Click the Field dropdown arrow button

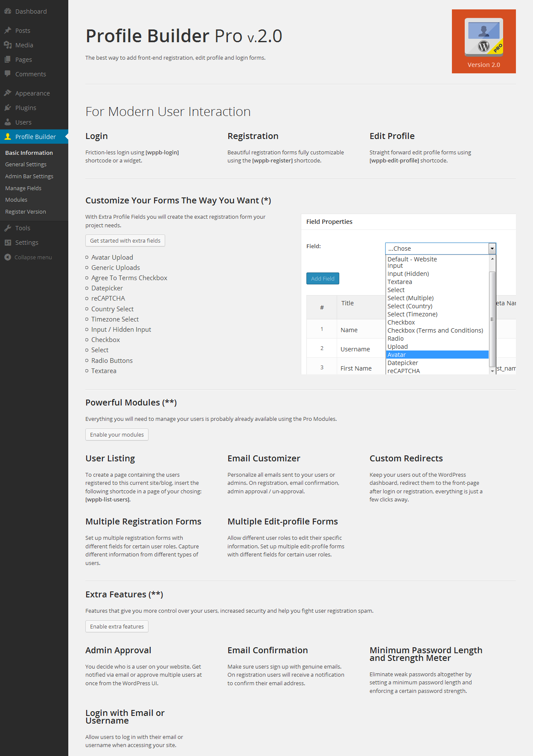click(x=492, y=248)
